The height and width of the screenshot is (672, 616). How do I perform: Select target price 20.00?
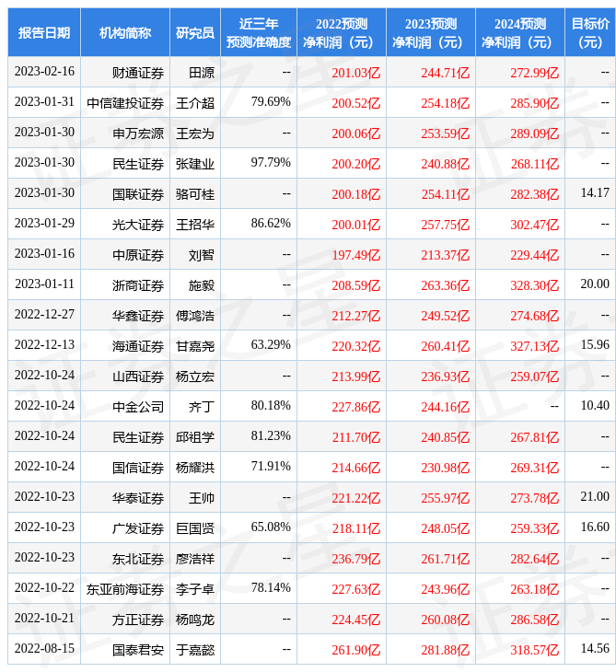(x=595, y=284)
